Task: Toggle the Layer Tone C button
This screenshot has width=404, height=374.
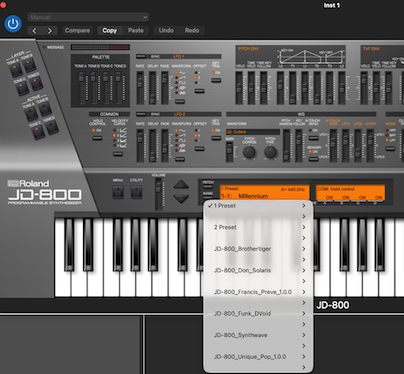Action: [22, 88]
